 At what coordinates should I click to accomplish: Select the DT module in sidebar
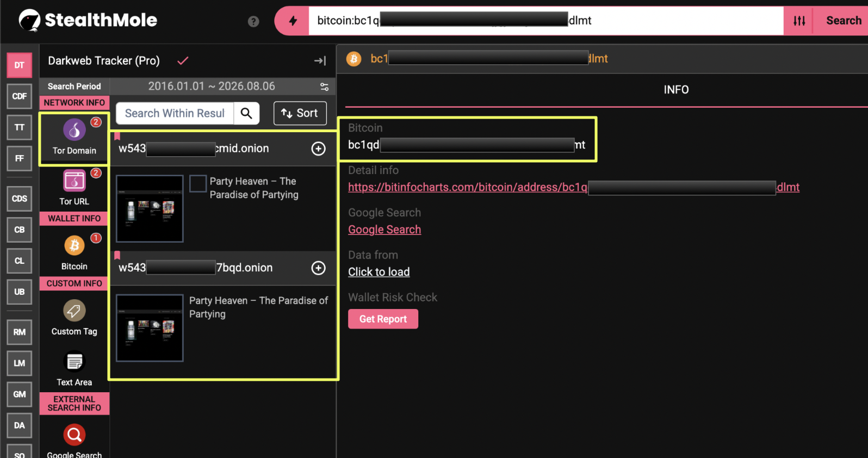pos(20,65)
